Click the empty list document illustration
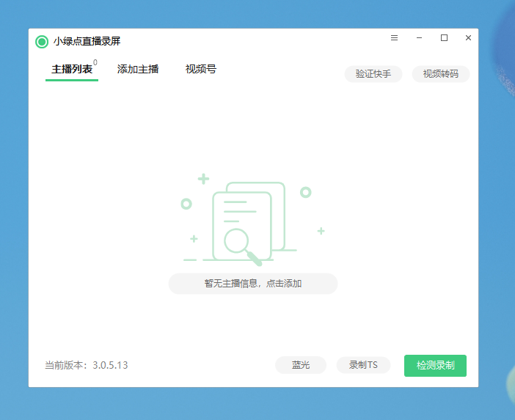The width and height of the screenshot is (515, 420). point(253,219)
